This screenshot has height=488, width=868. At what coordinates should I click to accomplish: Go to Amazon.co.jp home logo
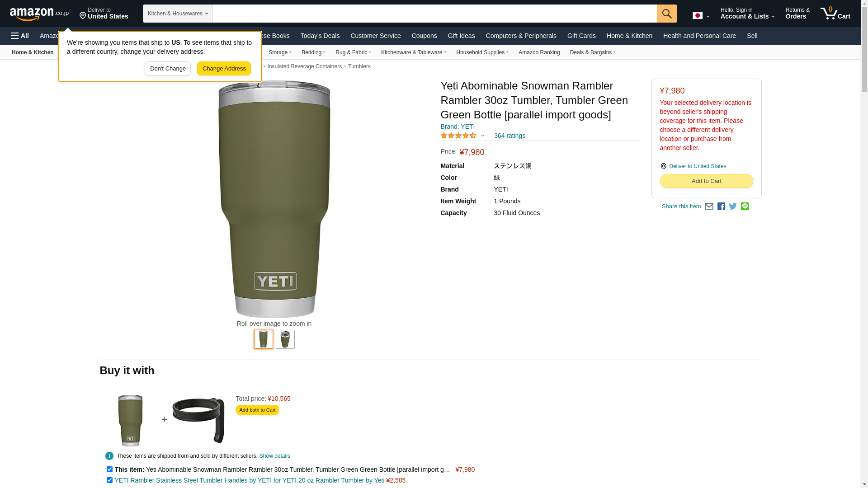(x=39, y=14)
